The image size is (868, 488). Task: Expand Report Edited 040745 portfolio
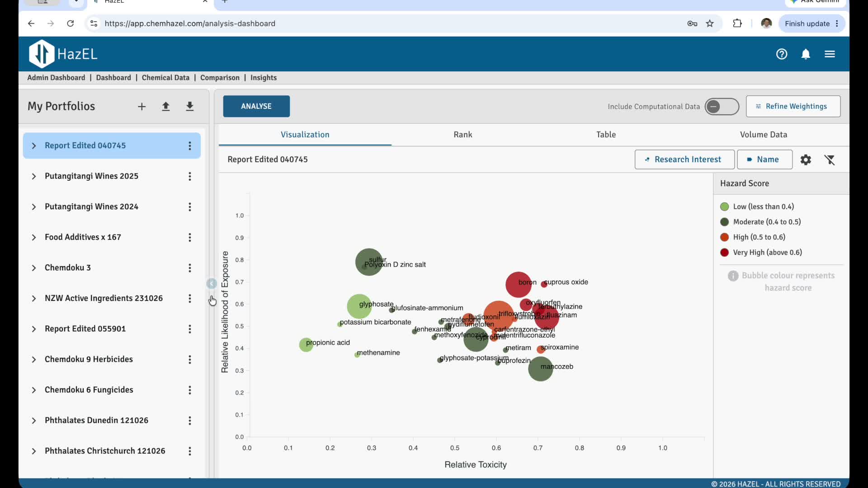34,146
